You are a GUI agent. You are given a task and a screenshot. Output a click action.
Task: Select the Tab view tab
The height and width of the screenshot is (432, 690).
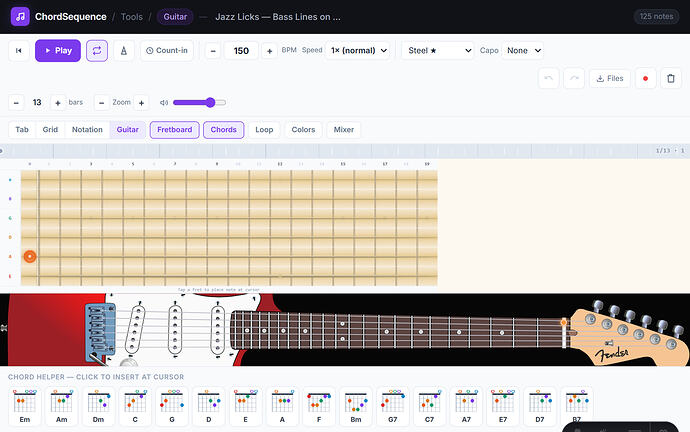[22, 130]
